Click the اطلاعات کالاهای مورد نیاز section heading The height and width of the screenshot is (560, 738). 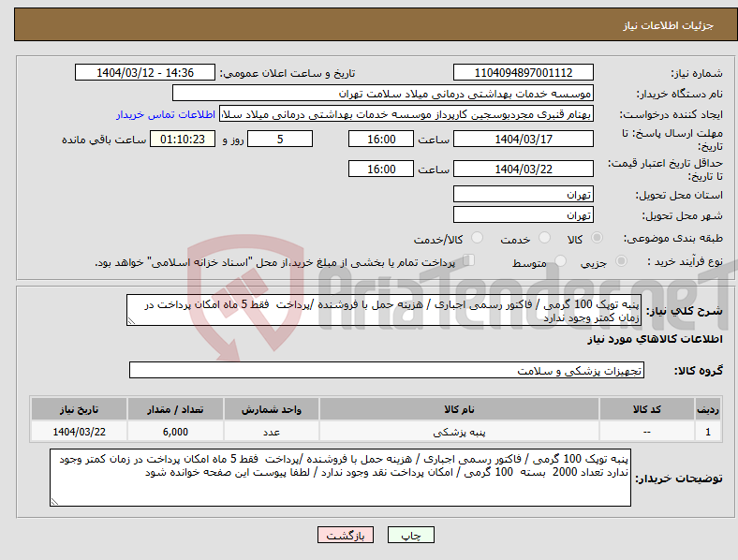tap(655, 339)
